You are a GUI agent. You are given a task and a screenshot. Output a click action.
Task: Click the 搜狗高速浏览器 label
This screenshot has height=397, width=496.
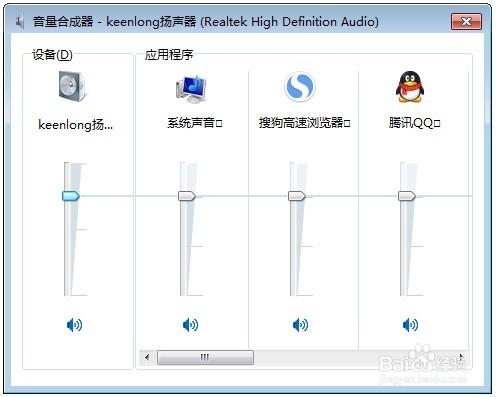tap(305, 123)
